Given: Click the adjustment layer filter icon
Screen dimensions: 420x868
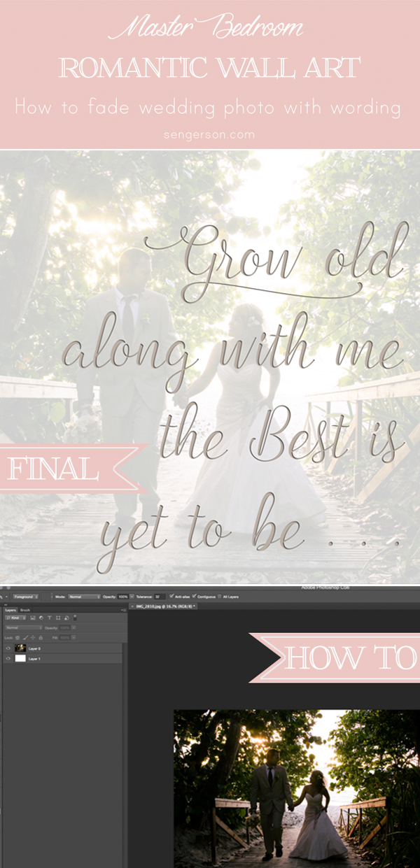Looking at the screenshot, I should pyautogui.click(x=41, y=618).
